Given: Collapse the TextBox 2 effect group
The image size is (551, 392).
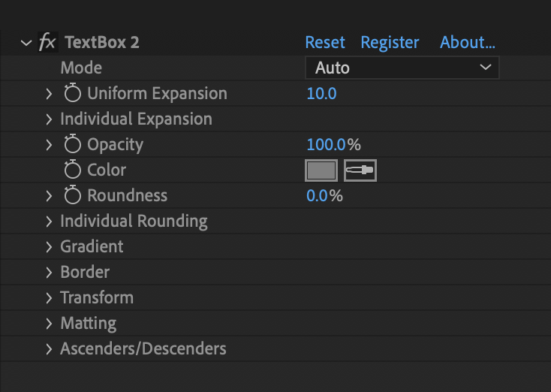Looking at the screenshot, I should [26, 43].
